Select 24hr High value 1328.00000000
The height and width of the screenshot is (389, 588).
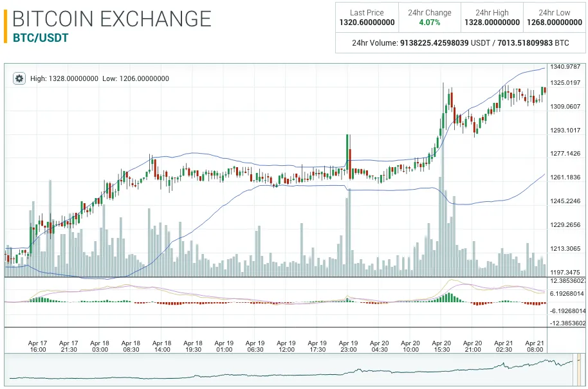pos(492,23)
